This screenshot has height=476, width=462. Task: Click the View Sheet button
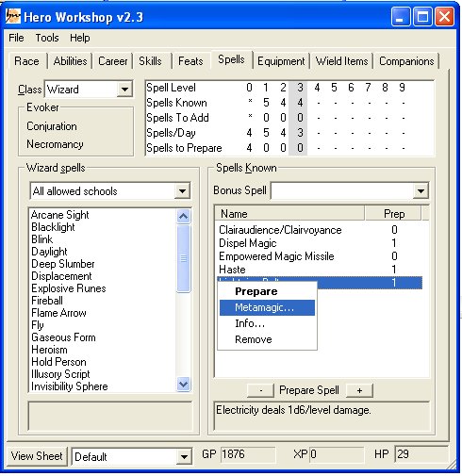pos(37,456)
